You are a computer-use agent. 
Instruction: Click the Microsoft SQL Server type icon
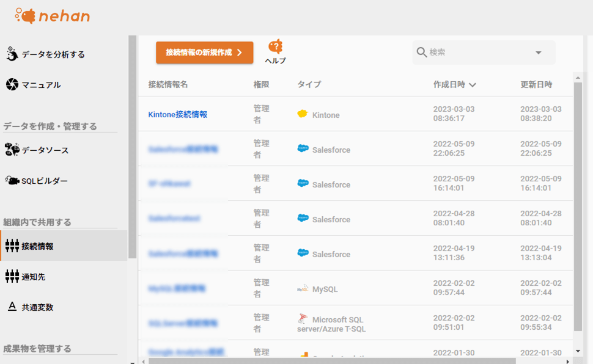[x=302, y=319]
